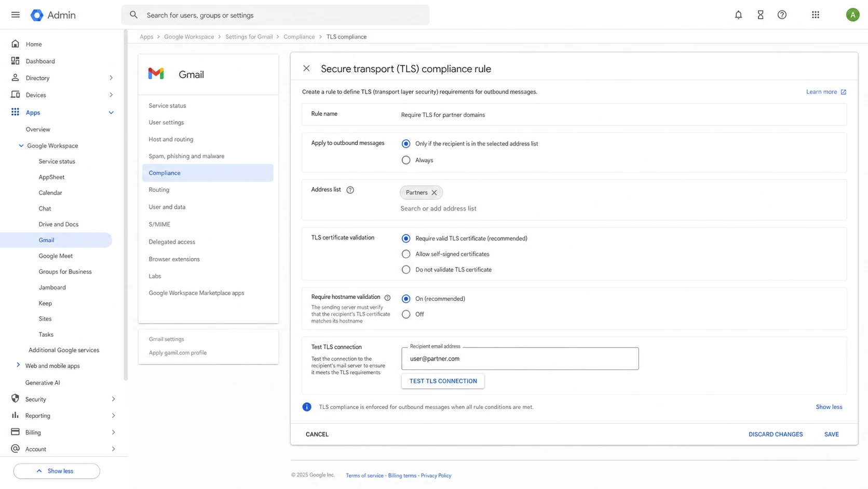This screenshot has width=868, height=489.
Task: Remove the Partners address list chip
Action: point(434,193)
